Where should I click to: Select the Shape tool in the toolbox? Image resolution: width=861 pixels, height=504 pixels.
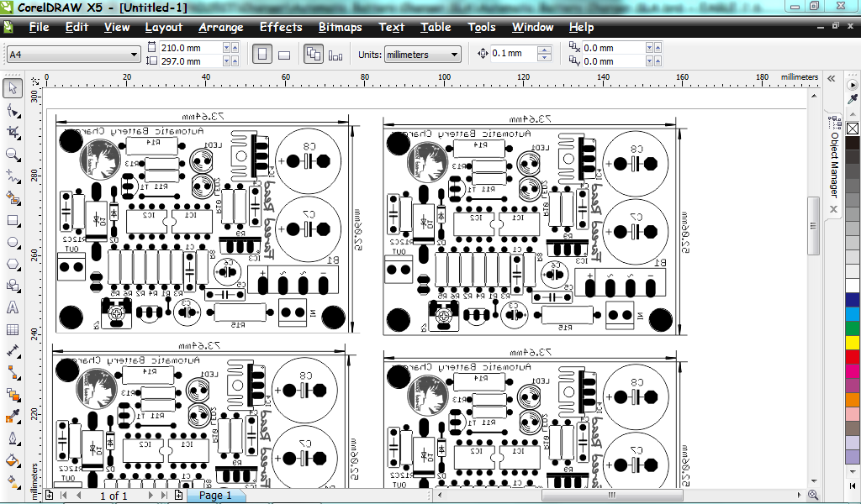tap(13, 110)
